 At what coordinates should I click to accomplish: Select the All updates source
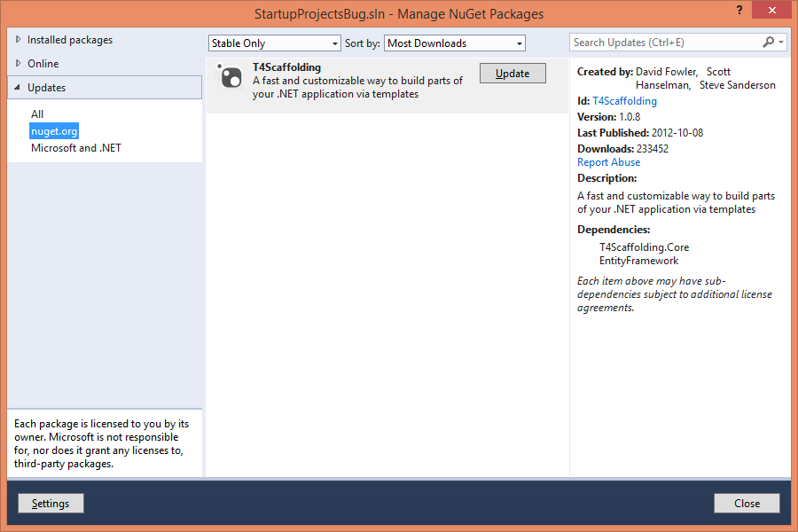(x=37, y=114)
